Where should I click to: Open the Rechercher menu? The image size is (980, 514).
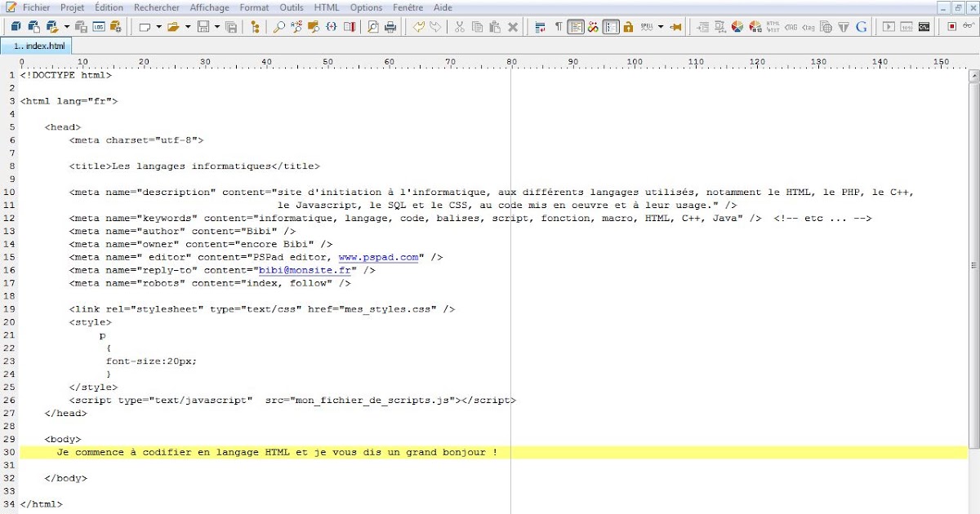157,7
